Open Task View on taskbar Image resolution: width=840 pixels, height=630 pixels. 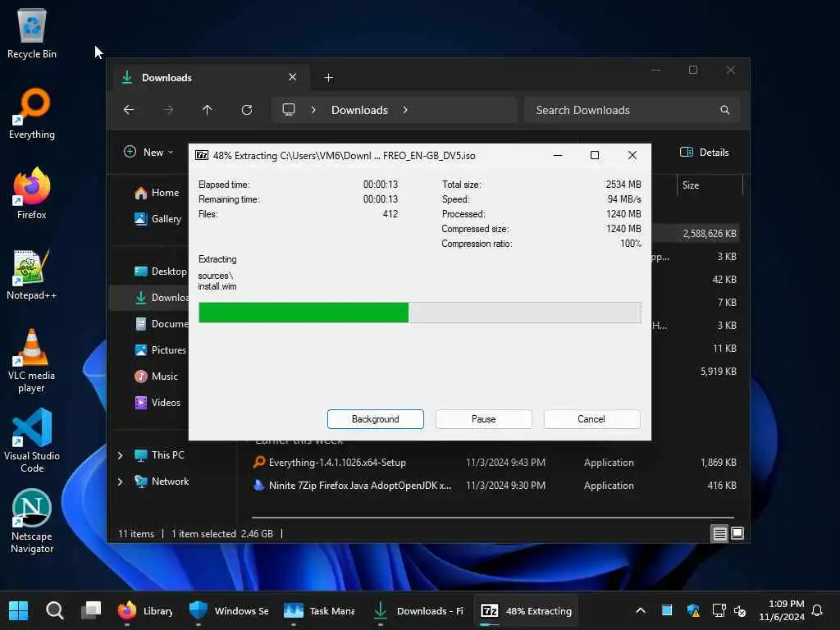(x=91, y=610)
